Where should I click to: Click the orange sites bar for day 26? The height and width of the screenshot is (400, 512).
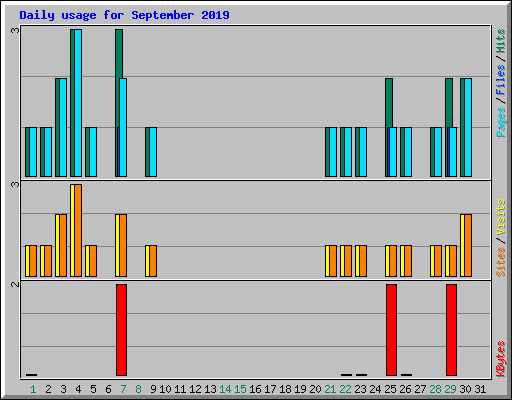click(x=408, y=261)
